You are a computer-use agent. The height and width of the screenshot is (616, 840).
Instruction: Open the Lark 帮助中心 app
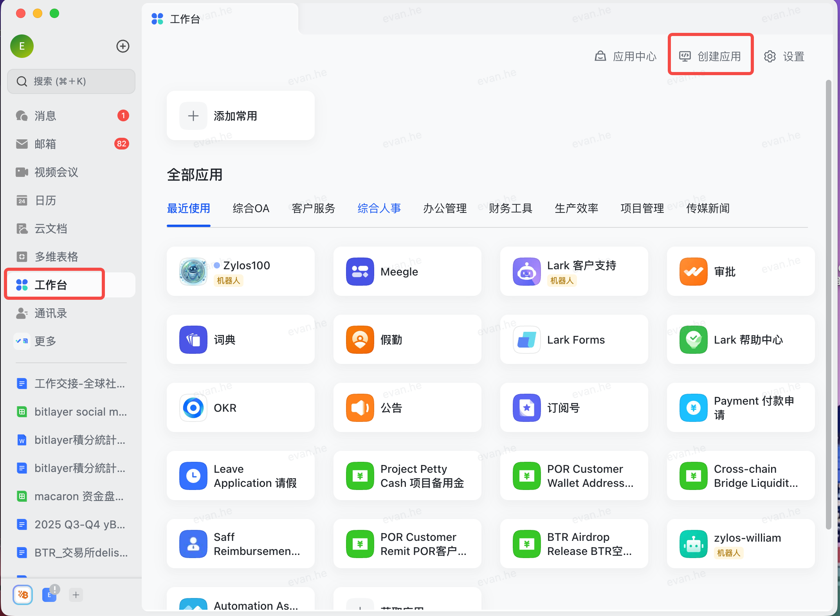740,340
